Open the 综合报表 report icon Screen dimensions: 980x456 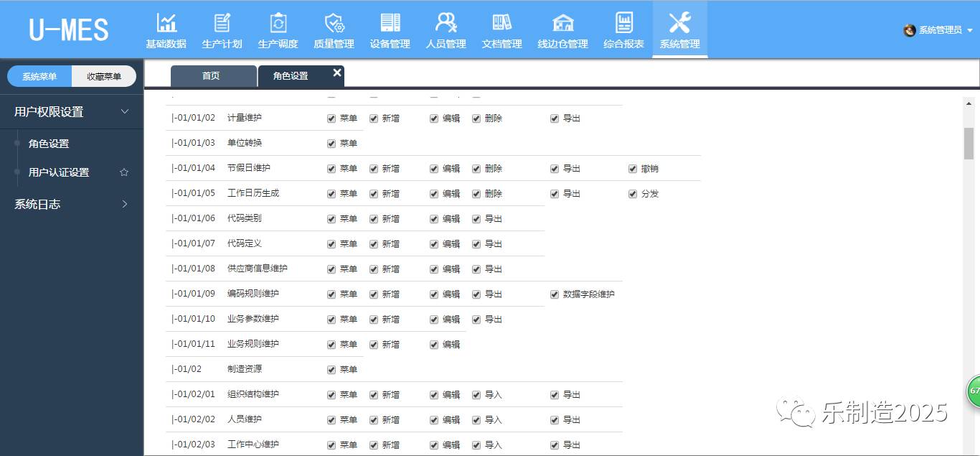click(623, 24)
